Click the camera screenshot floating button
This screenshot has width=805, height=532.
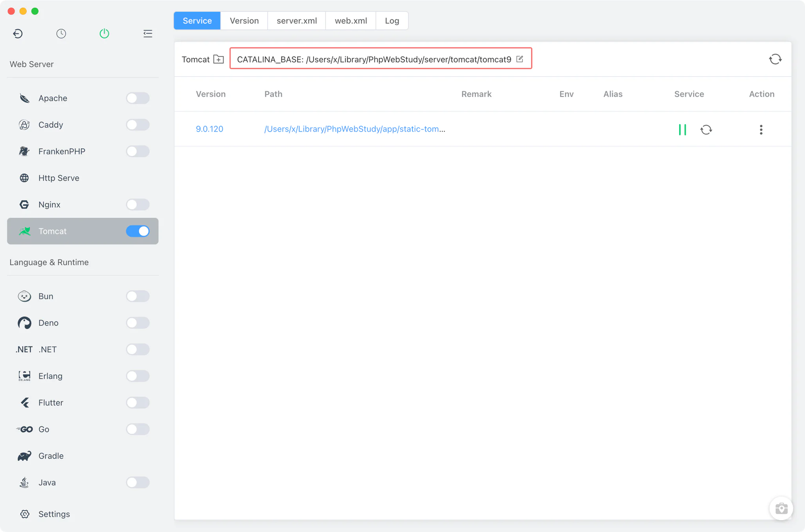[x=781, y=508]
